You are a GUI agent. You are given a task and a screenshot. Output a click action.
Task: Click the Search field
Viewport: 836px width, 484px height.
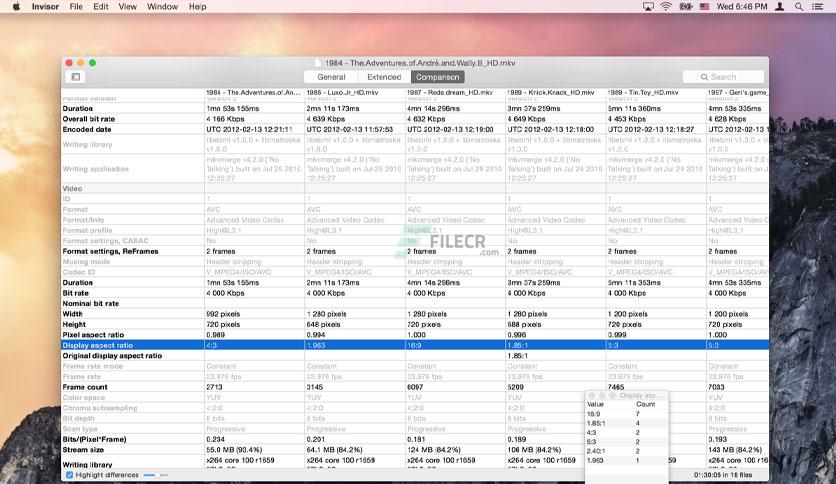click(723, 77)
